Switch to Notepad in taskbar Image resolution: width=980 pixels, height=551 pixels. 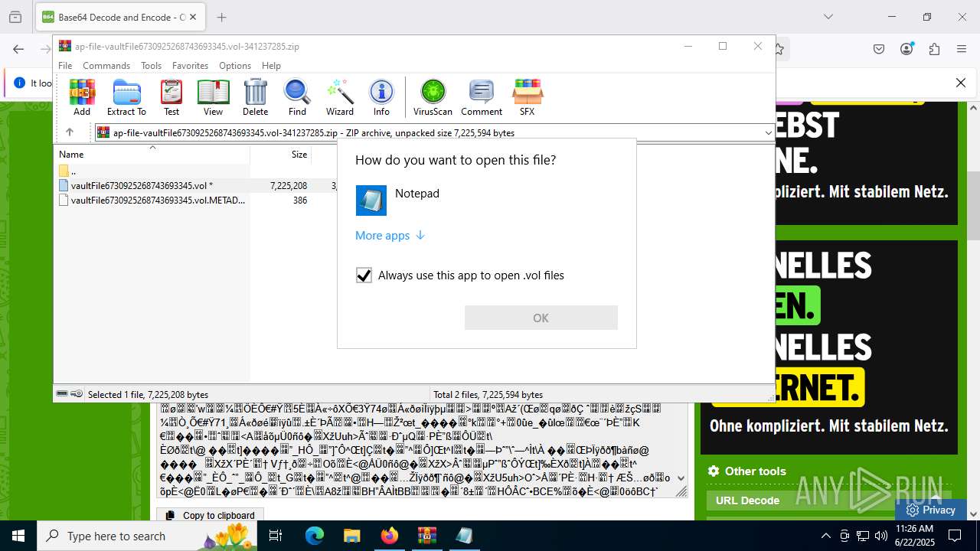(464, 536)
